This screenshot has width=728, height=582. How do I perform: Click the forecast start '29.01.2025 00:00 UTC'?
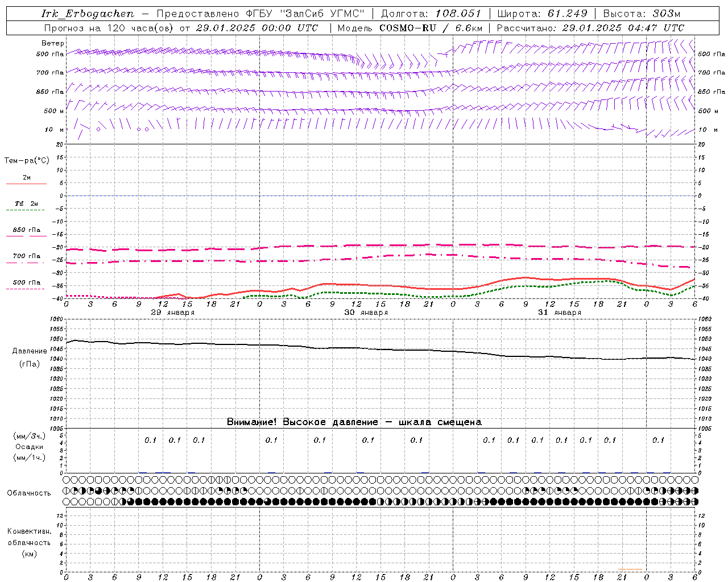(257, 28)
